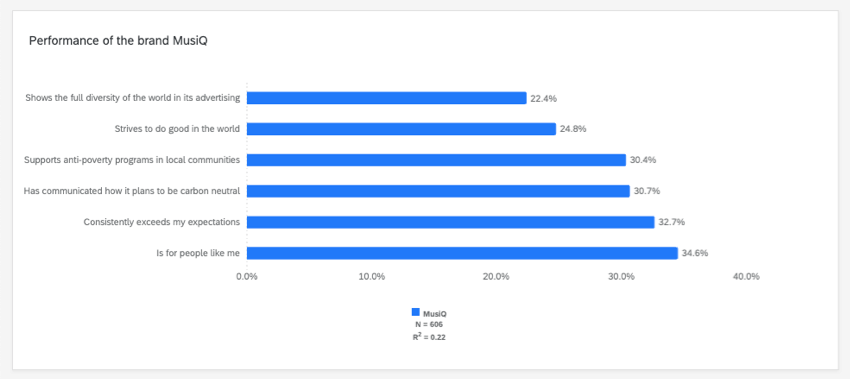Click the 24.8% data label

[574, 129]
